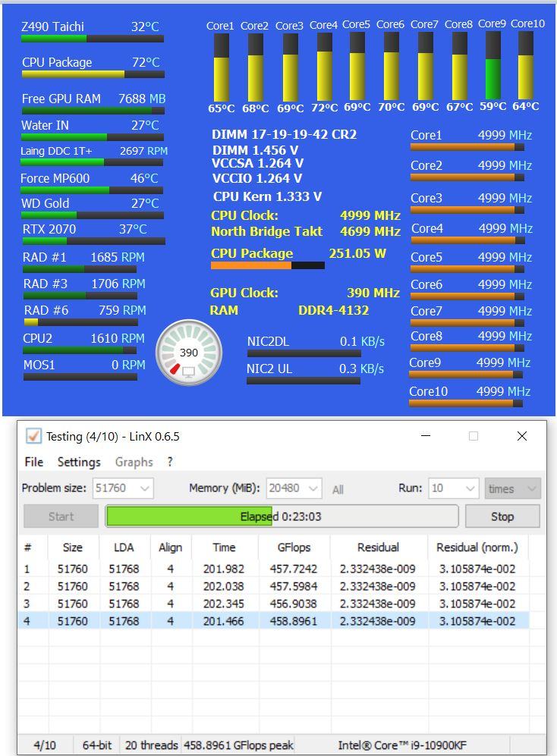Click the Core9 green temperature bar
This screenshot has width=557, height=756.
(x=492, y=65)
